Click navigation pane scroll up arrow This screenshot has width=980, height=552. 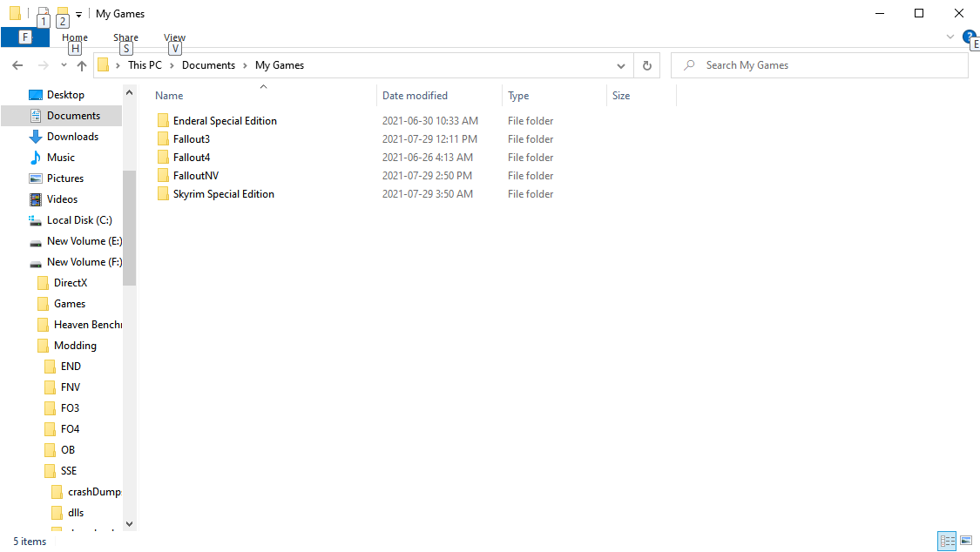coord(130,92)
